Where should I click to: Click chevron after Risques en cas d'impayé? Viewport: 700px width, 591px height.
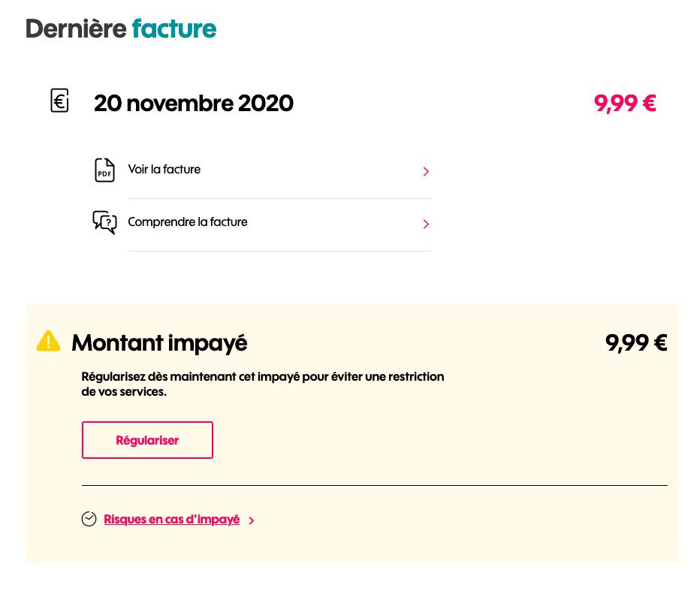251,520
